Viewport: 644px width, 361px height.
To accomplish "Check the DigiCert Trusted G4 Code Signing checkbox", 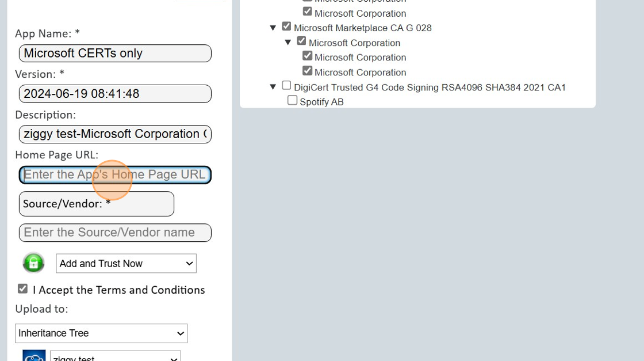I will [286, 86].
